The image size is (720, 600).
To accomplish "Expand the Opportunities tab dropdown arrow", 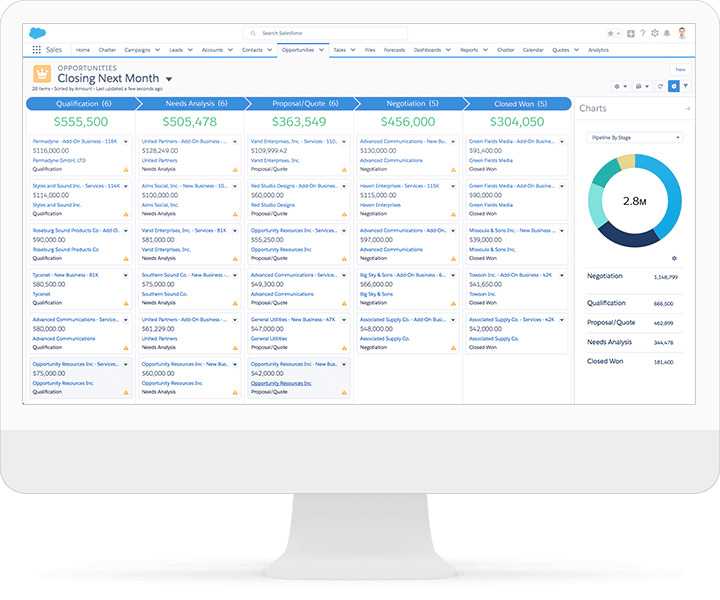I will click(x=321, y=49).
